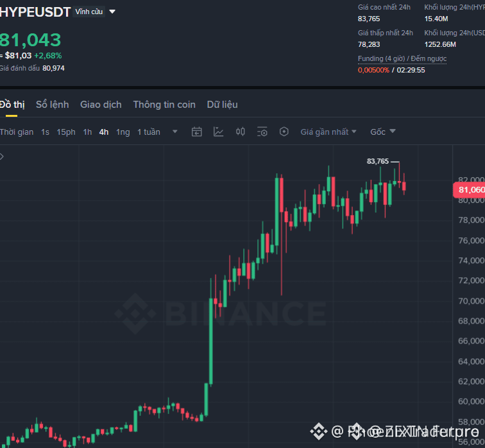Select the 1ng daily interval
The width and height of the screenshot is (485, 448).
123,132
